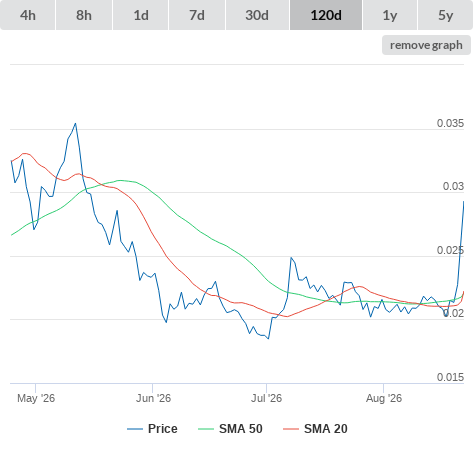Viewport: 474px width, 455px height.
Task: Switch chart to 1y range
Action: pyautogui.click(x=390, y=15)
